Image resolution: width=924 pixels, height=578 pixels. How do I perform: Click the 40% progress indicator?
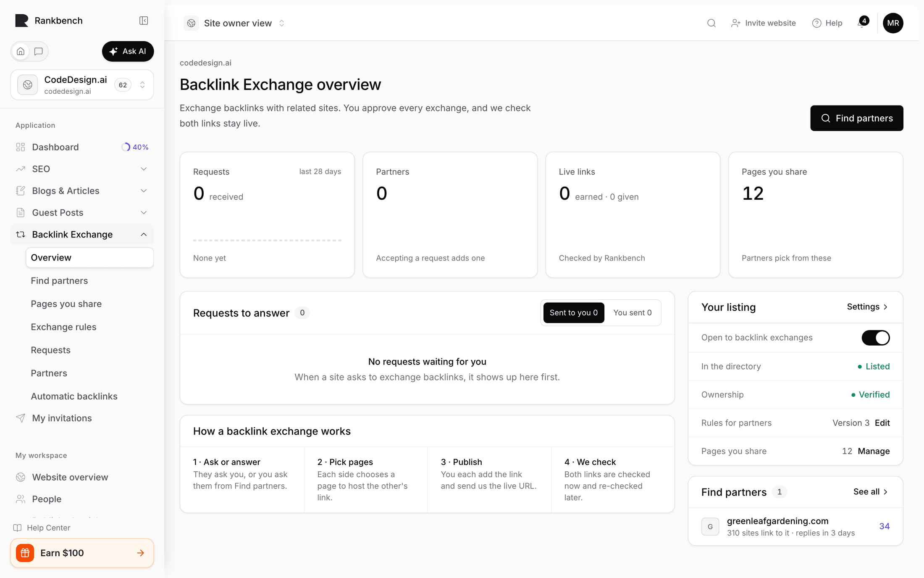[135, 147]
